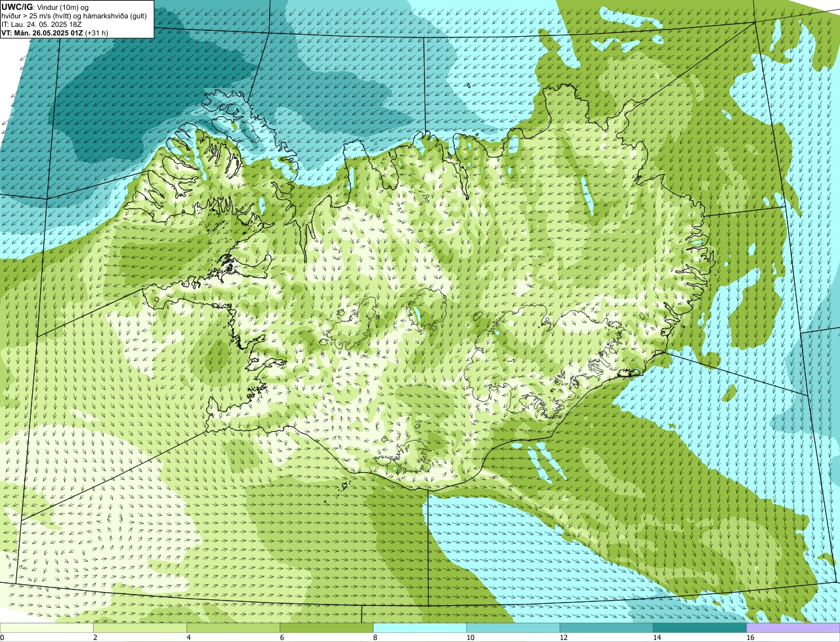
Task: Click the 'hviður > 25 m/s (hvítt)' description line
Action: [74, 16]
